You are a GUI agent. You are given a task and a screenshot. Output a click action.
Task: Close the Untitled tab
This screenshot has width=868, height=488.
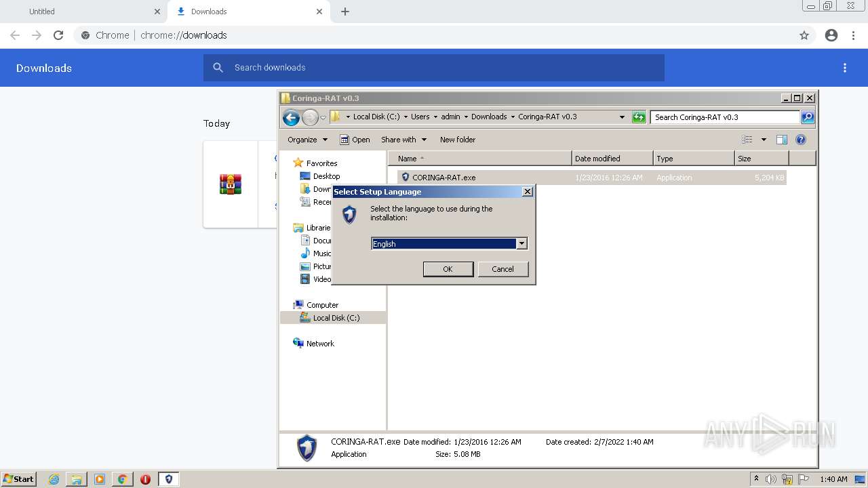[157, 12]
